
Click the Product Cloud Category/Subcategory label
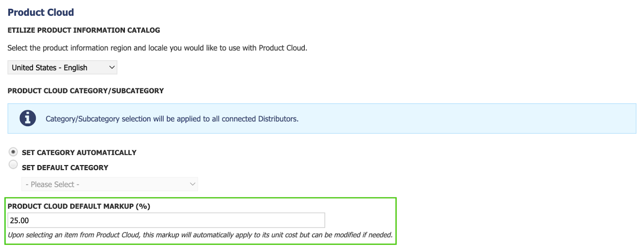tap(86, 91)
